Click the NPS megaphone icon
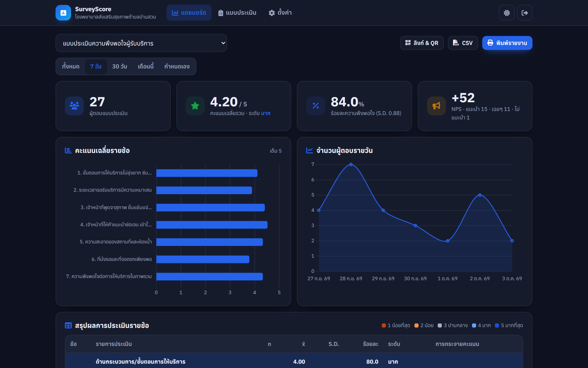The image size is (588, 368). [436, 106]
